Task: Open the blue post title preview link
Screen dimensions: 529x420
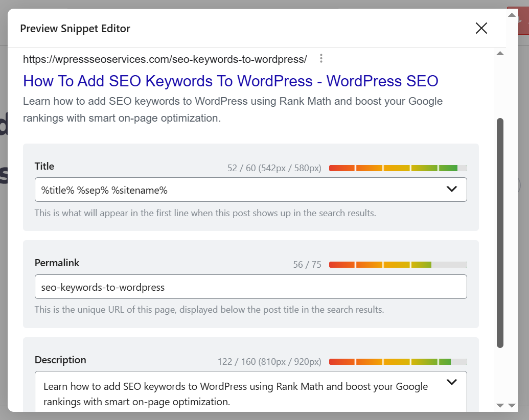Action: (x=230, y=81)
